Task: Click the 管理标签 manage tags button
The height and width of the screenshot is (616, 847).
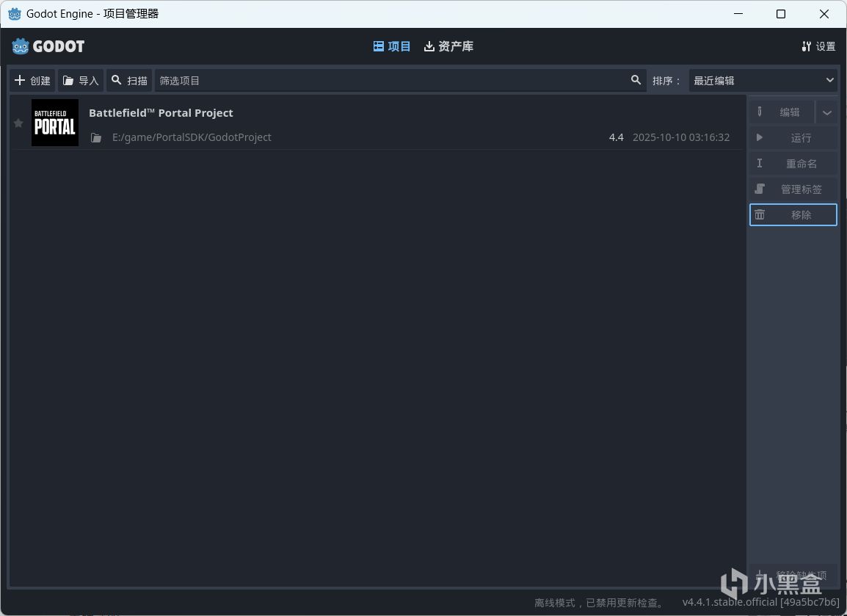Action: point(793,189)
